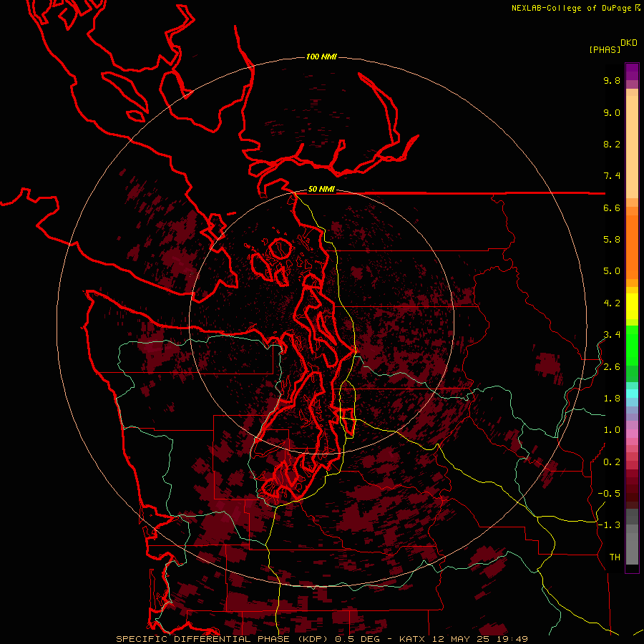Click the pink segment of the color scale
644x644 pixels.
coord(632,434)
